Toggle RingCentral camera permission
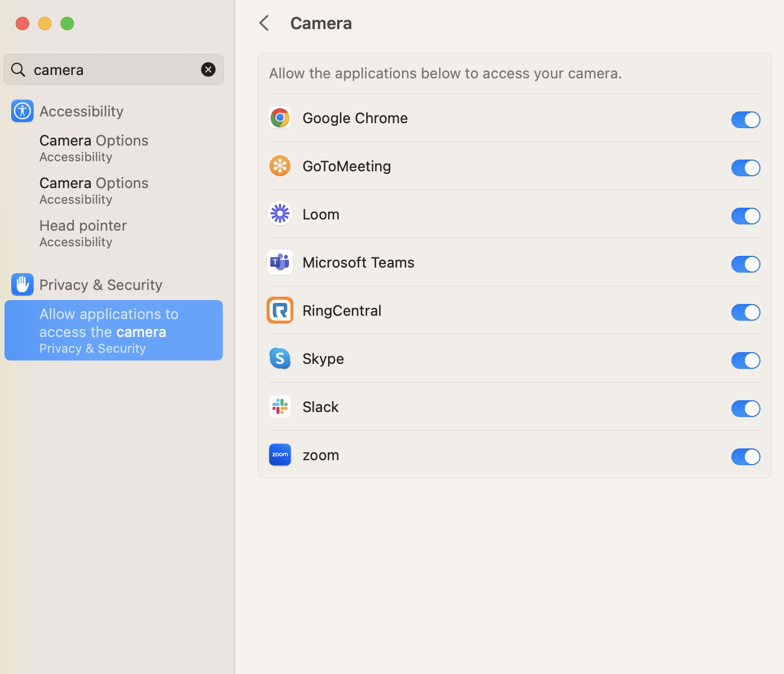Image resolution: width=784 pixels, height=674 pixels. tap(746, 312)
